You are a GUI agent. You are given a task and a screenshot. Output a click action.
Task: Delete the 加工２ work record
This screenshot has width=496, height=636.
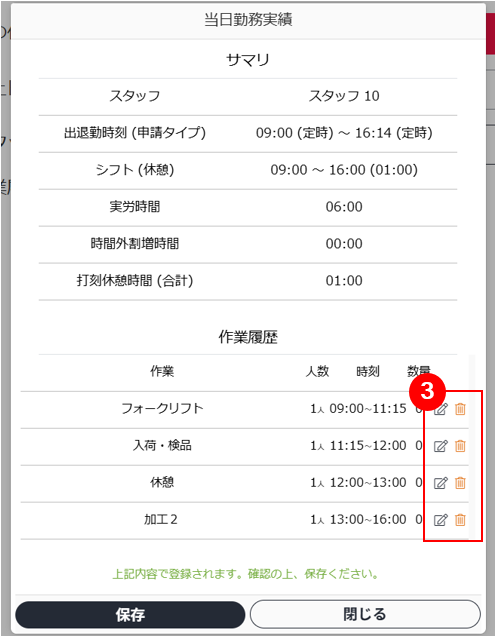click(x=460, y=520)
